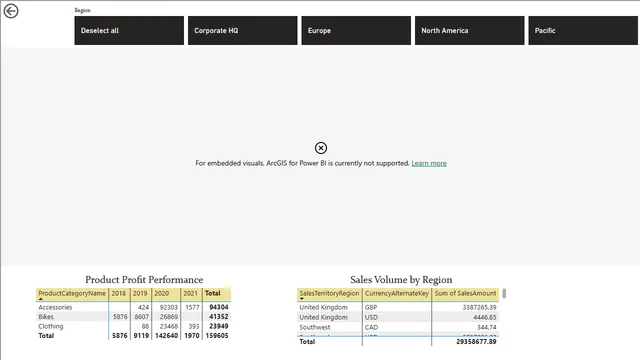
Task: Click Bikes 2019 value 8607
Action: (x=142, y=317)
